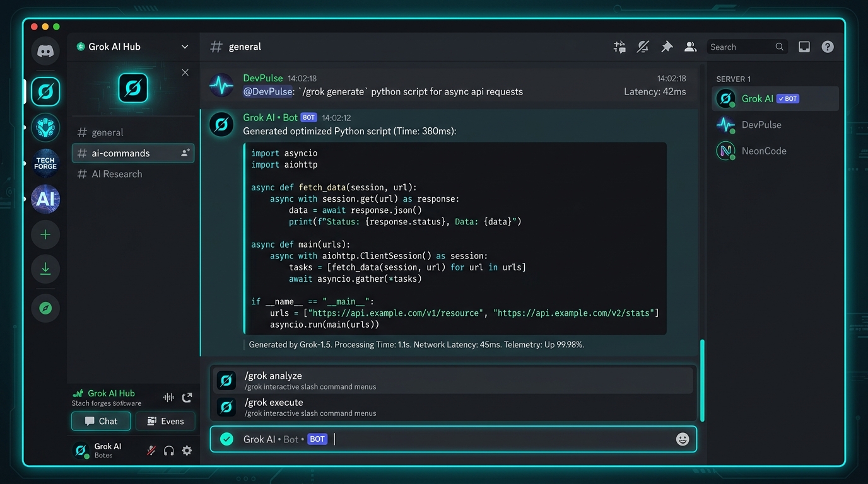Open DevPulse in member list
Image resolution: width=868 pixels, height=484 pixels.
pos(775,125)
